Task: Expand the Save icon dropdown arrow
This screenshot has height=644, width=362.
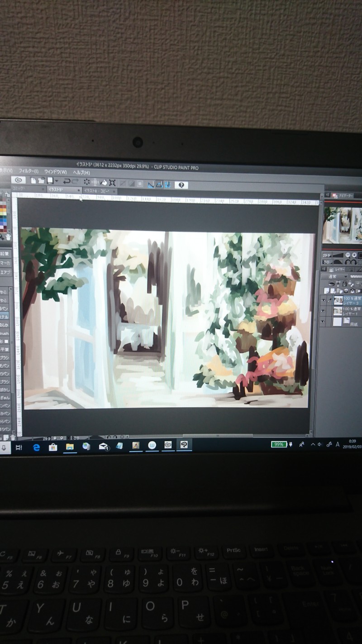Action: (57, 180)
